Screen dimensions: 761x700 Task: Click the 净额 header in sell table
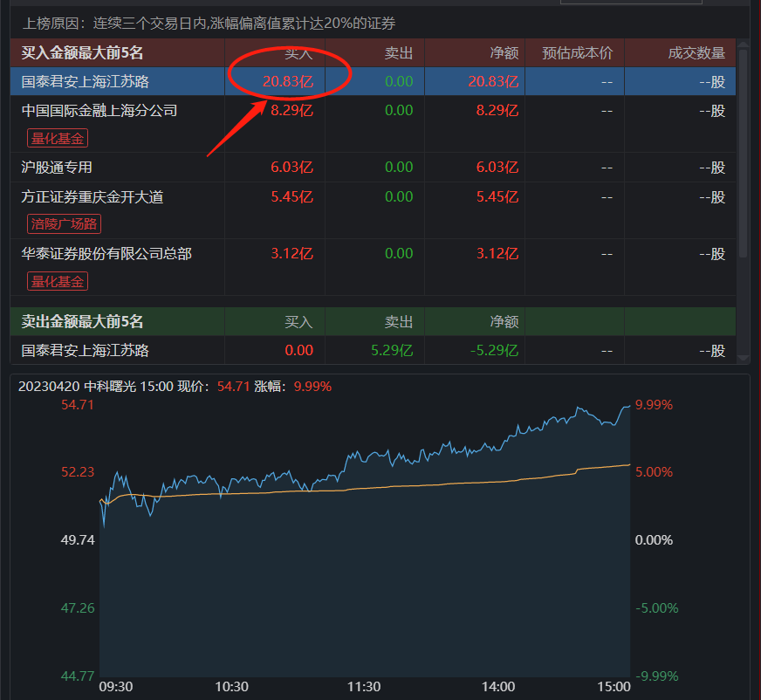click(504, 321)
